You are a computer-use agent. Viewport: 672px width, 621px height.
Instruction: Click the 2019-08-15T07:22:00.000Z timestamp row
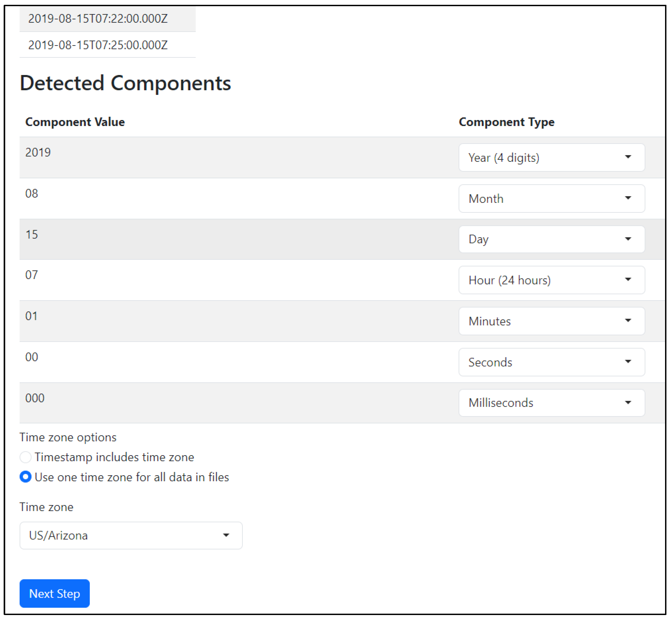pyautogui.click(x=98, y=19)
